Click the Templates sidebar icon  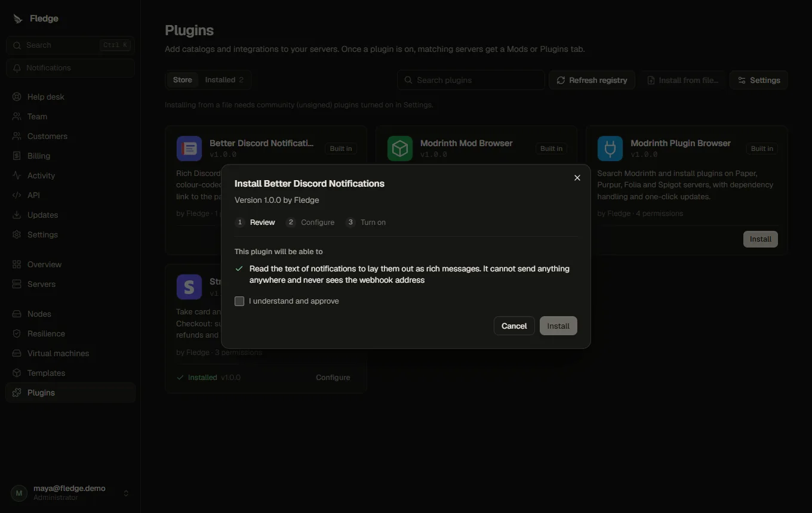[x=17, y=373]
